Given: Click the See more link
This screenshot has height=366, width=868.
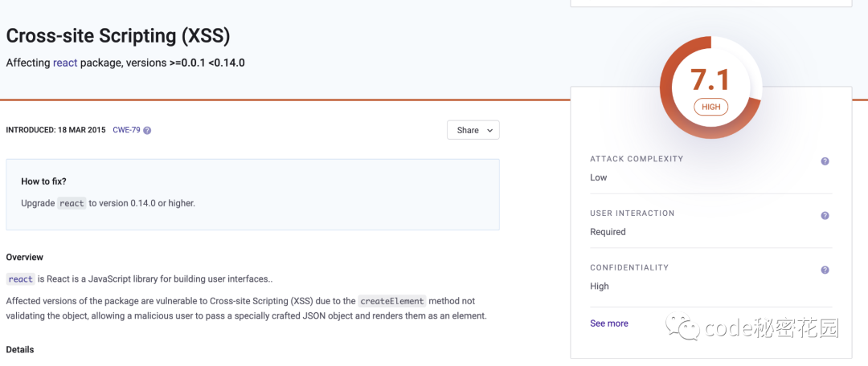Looking at the screenshot, I should 609,323.
